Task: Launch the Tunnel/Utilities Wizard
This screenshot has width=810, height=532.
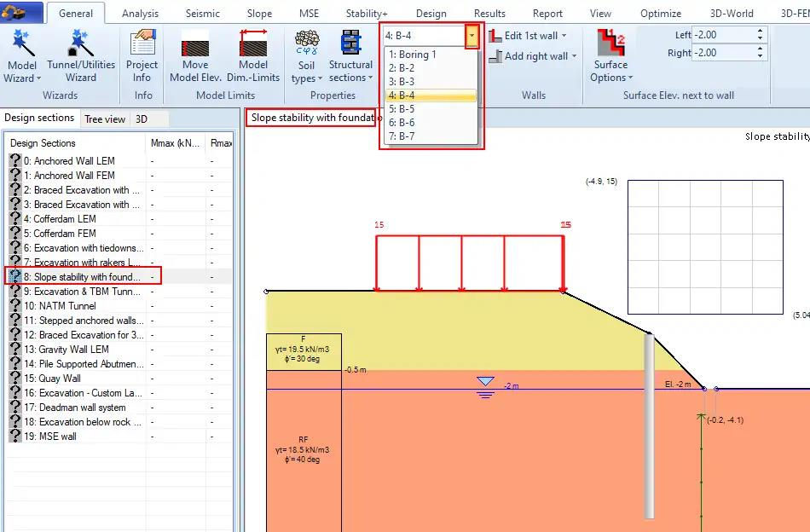Action: pyautogui.click(x=81, y=55)
